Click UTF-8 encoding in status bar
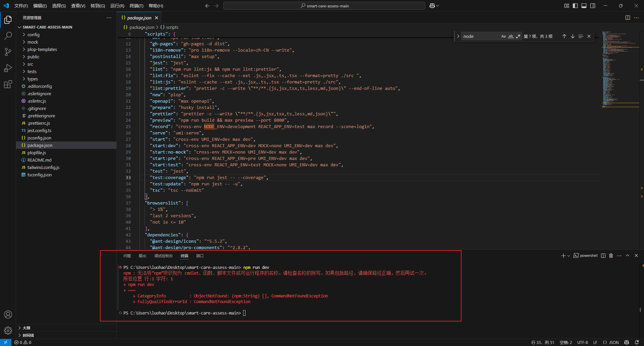 click(582, 342)
